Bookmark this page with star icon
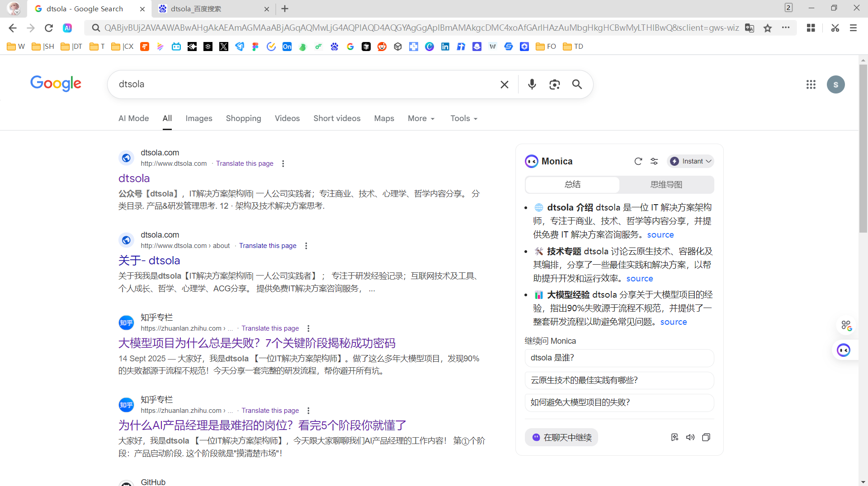This screenshot has height=486, width=868. (x=768, y=28)
